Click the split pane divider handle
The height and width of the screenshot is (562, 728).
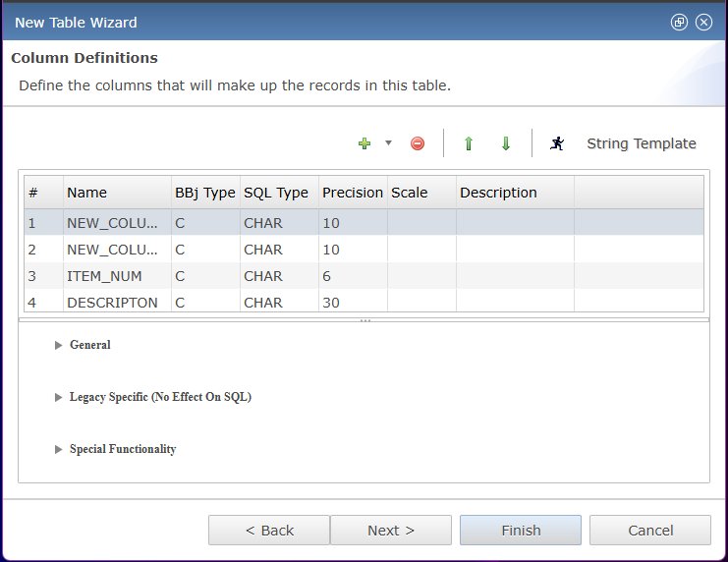[364, 320]
